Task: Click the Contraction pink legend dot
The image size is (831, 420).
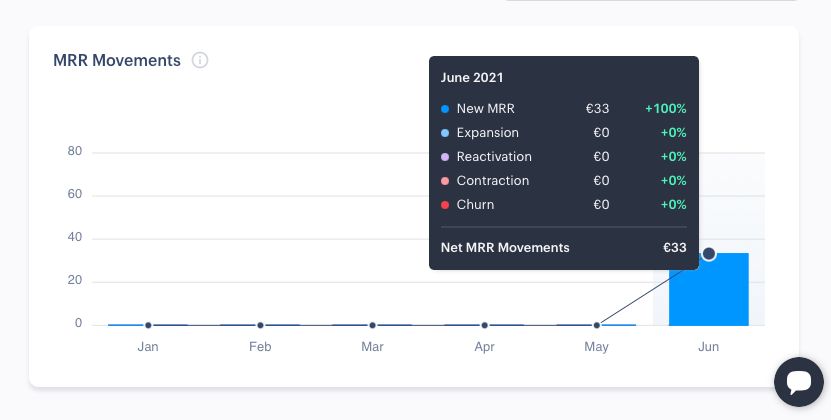Action: click(x=445, y=181)
